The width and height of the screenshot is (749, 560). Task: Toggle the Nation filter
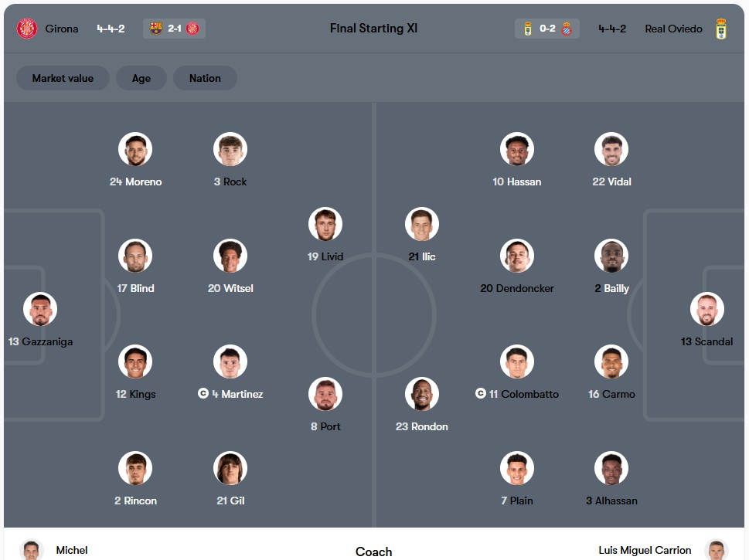205,78
